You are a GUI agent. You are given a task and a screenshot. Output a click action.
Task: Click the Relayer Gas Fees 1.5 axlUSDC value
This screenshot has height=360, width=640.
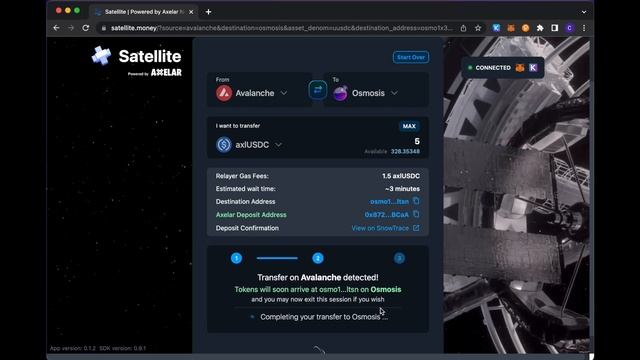click(401, 176)
